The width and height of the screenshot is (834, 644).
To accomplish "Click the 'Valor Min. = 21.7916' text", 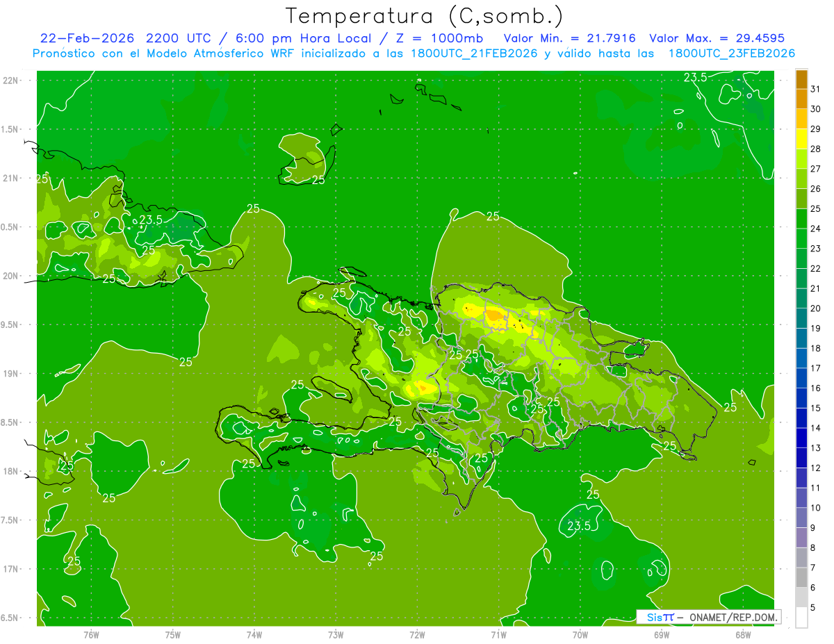I will tap(570, 38).
